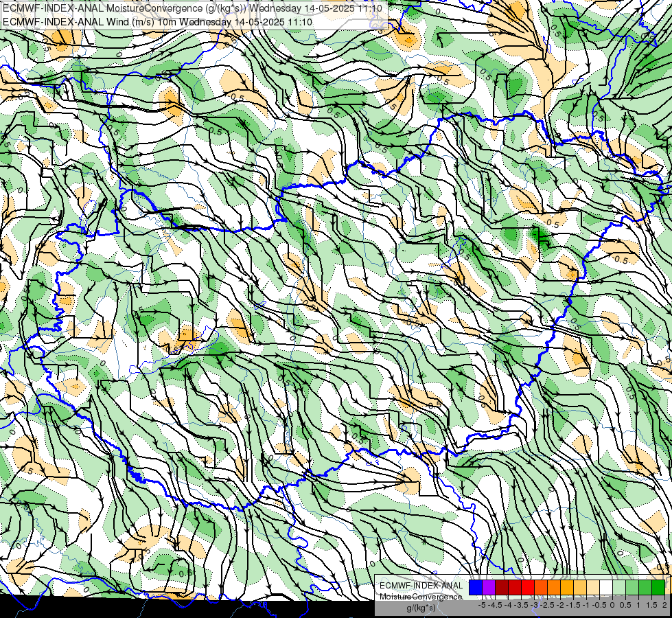Viewport: 672px width, 618px height.
Task: Click the purple legend color swatch
Action: (x=489, y=588)
